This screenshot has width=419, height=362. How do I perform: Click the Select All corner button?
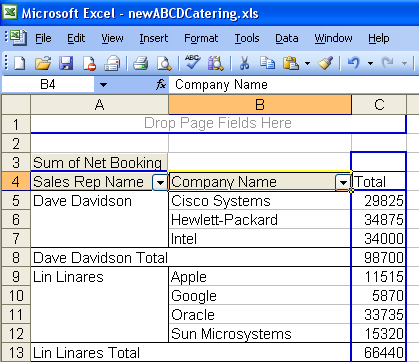click(x=16, y=105)
